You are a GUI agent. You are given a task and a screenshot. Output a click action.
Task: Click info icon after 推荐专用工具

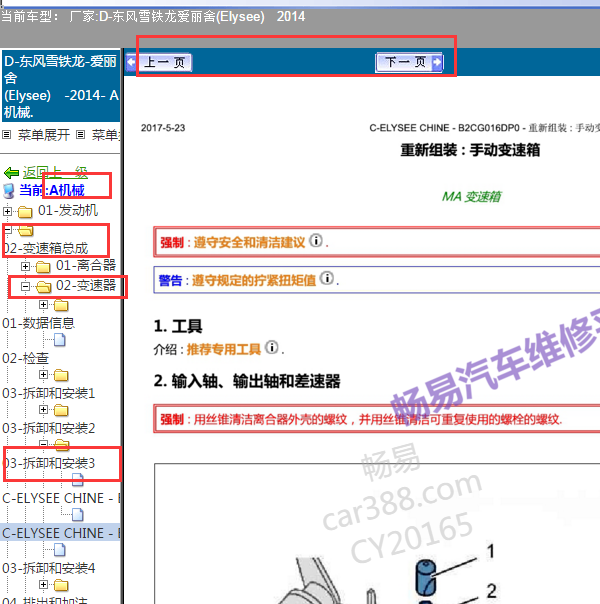point(272,347)
